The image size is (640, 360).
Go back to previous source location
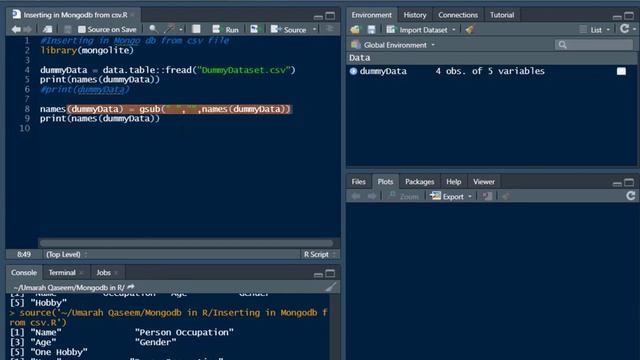(x=16, y=29)
